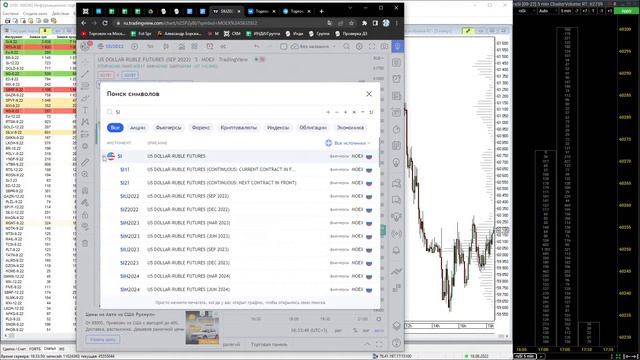640x360 pixels.
Task: Insert multiply operator in symbol search
Action: [354, 112]
